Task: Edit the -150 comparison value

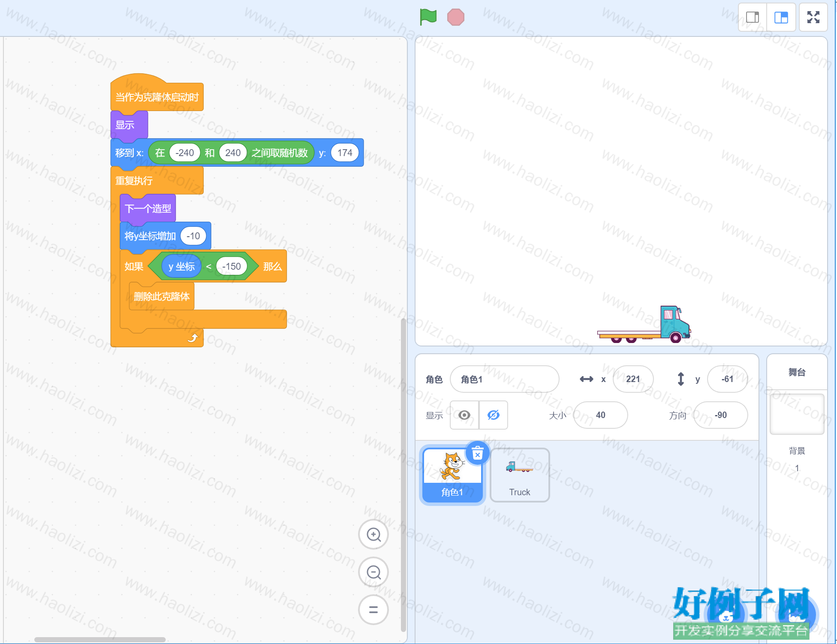Action: [x=232, y=266]
